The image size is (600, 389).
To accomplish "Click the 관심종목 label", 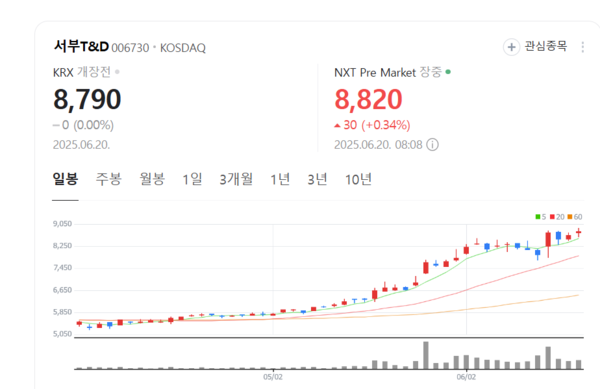I will click(545, 46).
